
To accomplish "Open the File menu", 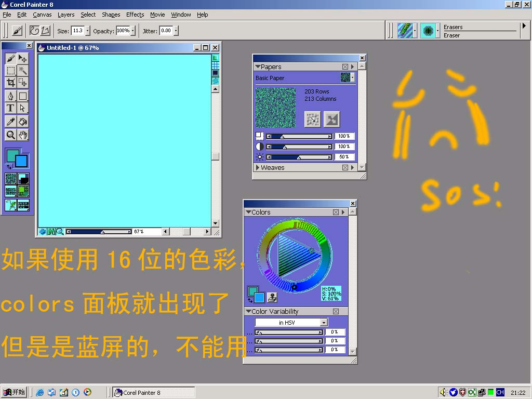I will coord(7,15).
